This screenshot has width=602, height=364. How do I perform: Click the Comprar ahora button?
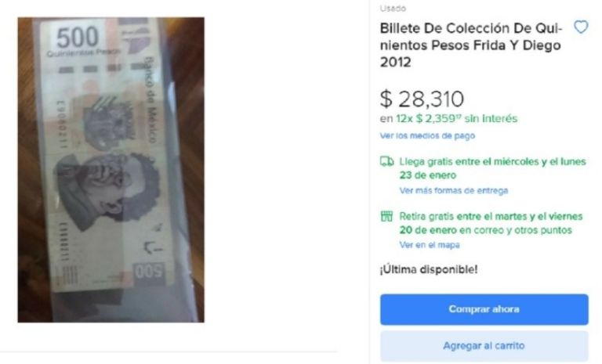[x=484, y=309]
